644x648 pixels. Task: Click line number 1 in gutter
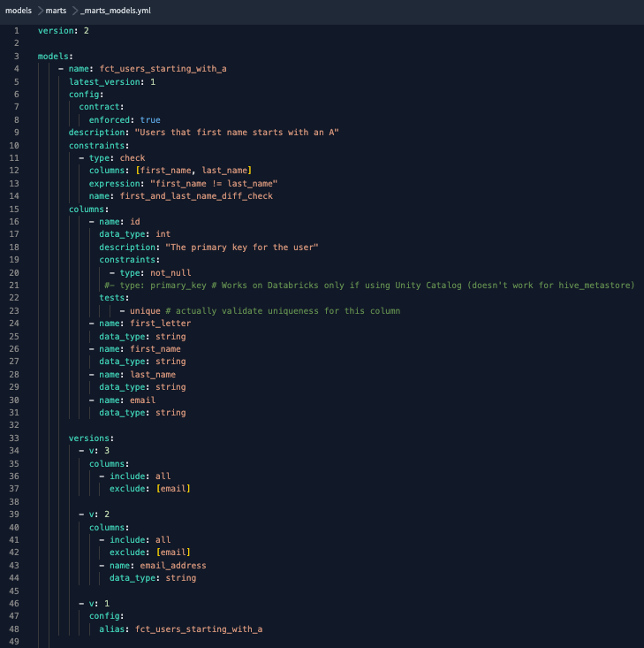pyautogui.click(x=17, y=31)
